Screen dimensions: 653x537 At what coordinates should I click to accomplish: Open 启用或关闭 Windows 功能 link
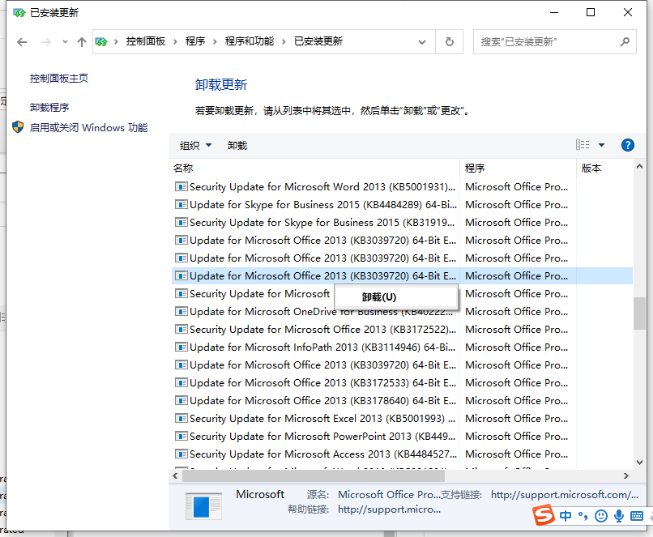coord(88,127)
